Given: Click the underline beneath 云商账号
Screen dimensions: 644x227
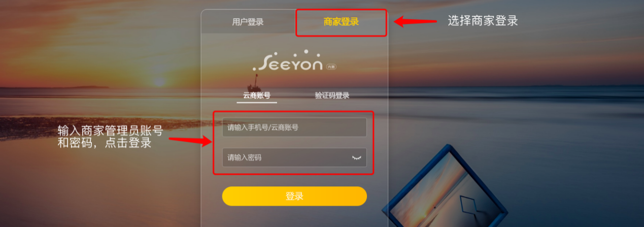Looking at the screenshot, I should coord(257,102).
